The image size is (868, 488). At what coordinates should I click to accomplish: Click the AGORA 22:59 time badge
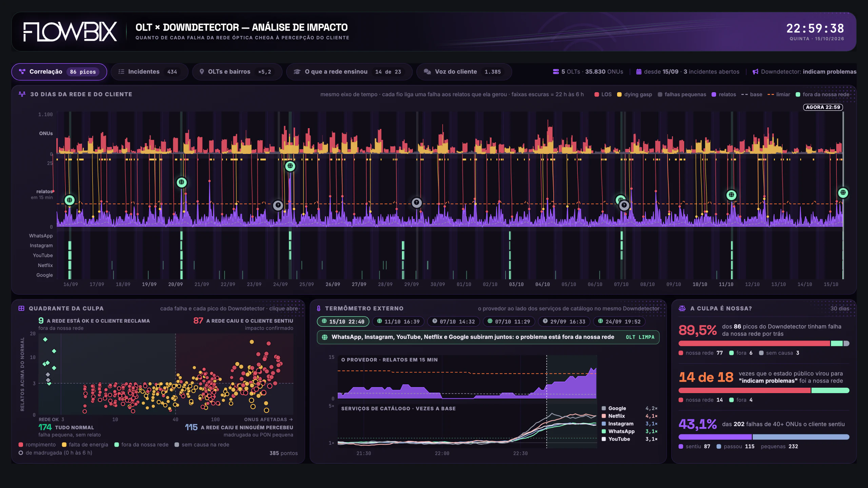pyautogui.click(x=823, y=107)
